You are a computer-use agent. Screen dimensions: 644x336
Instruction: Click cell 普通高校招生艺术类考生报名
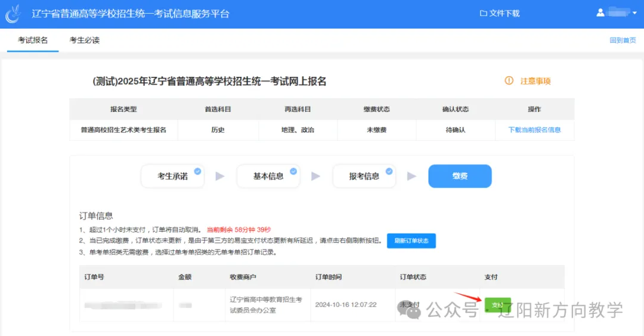[123, 130]
